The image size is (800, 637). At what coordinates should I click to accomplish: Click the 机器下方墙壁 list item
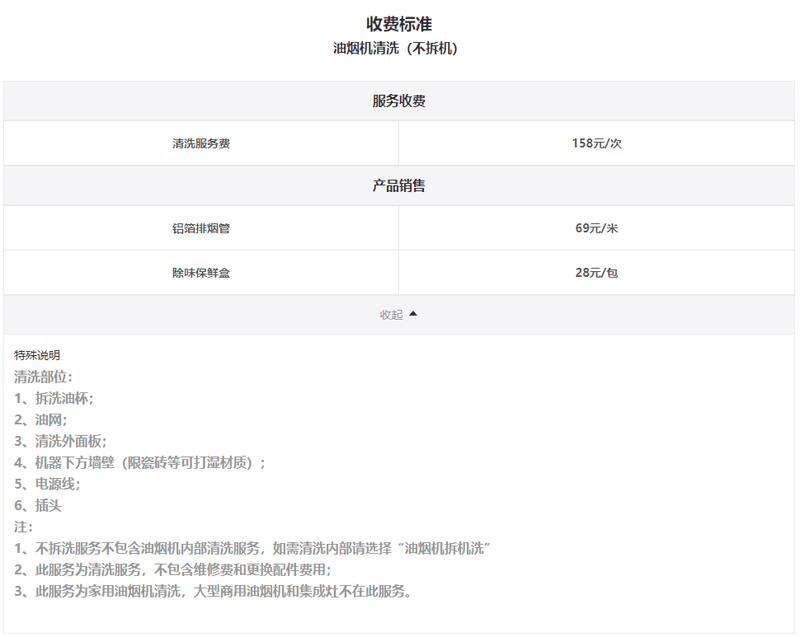pos(140,462)
